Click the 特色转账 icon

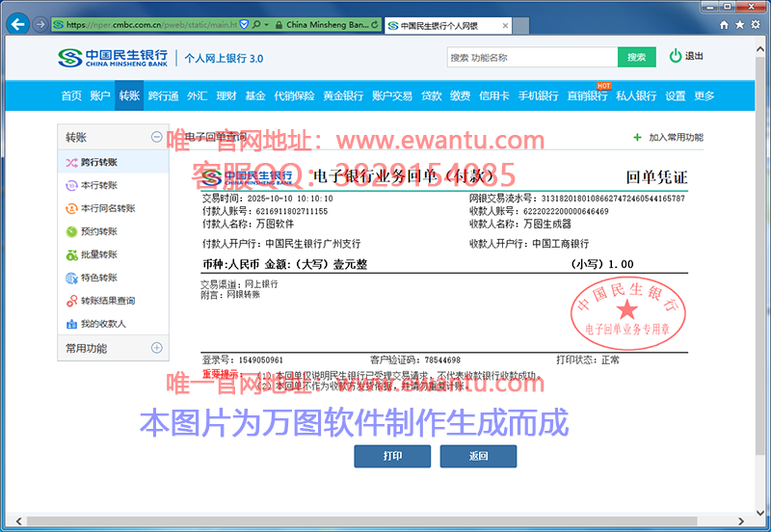pyautogui.click(x=71, y=278)
